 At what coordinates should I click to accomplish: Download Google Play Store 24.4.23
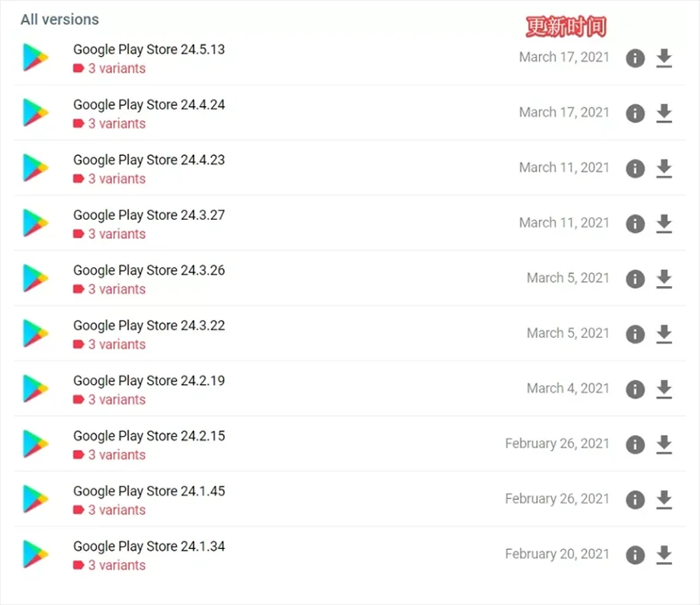click(x=664, y=168)
